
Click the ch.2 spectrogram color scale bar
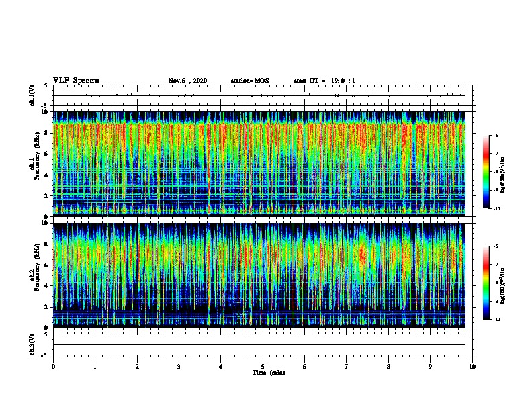click(x=486, y=283)
